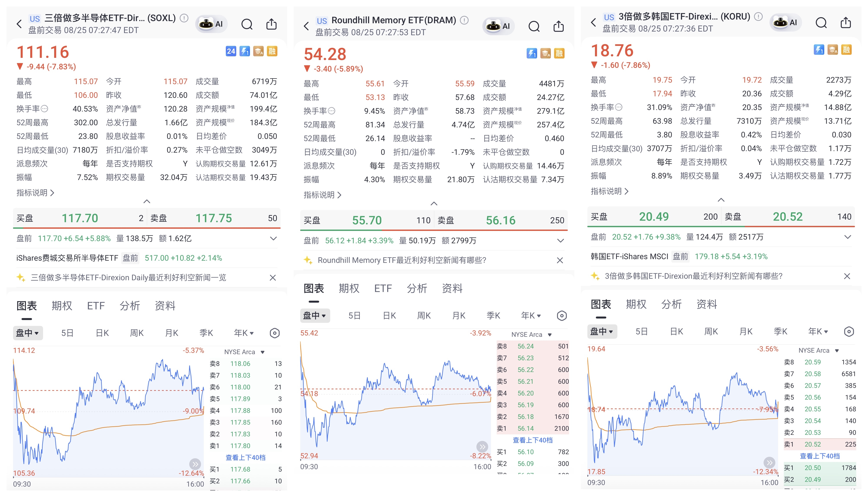Expand SOXL pre-market row dropdown
The image size is (868, 497).
pos(273,238)
